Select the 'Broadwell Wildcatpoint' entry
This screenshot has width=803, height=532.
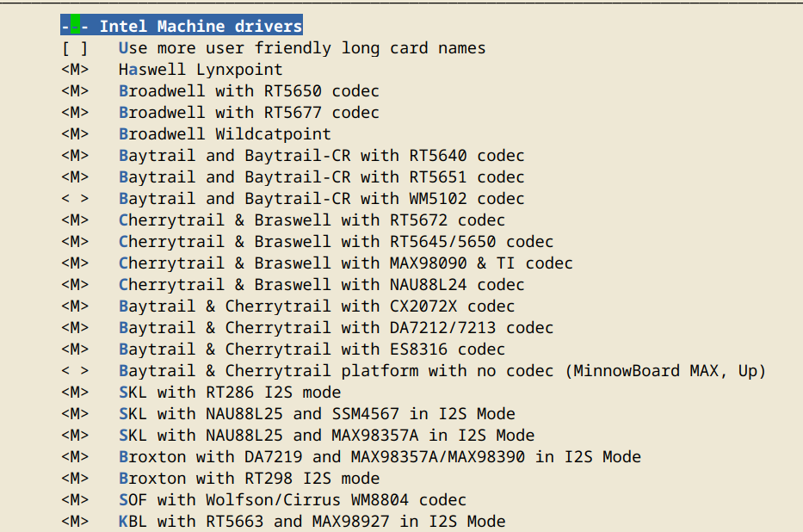click(225, 134)
